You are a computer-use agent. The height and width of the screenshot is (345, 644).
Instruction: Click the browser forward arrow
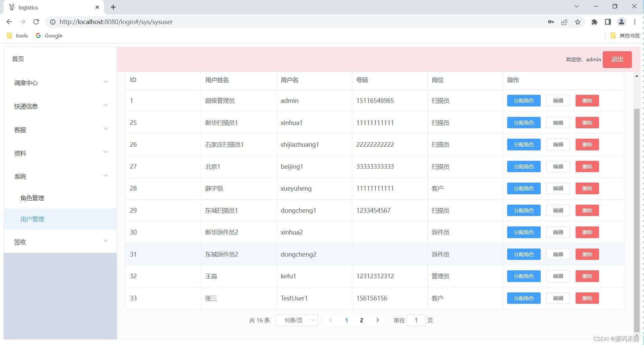click(22, 22)
